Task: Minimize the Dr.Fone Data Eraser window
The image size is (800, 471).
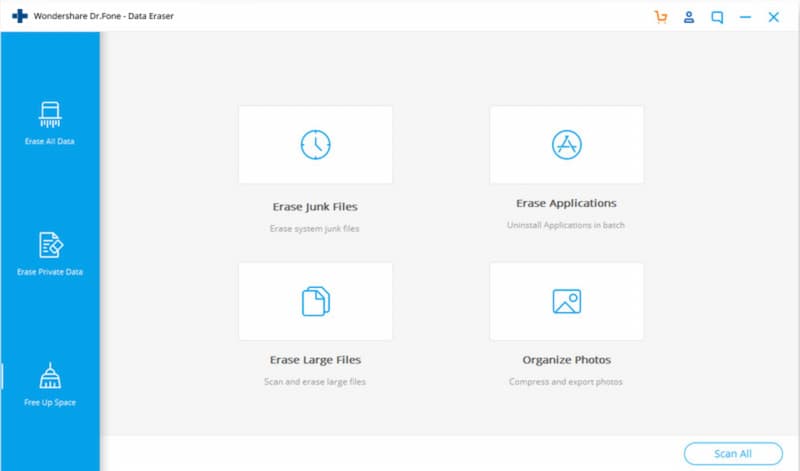Action: [745, 17]
